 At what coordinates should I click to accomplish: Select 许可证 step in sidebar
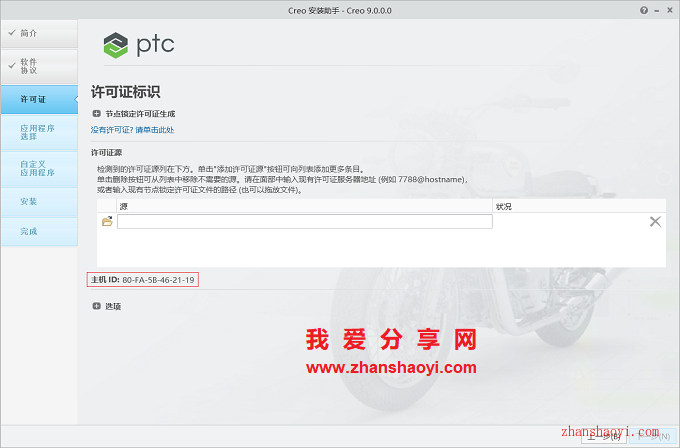click(39, 99)
